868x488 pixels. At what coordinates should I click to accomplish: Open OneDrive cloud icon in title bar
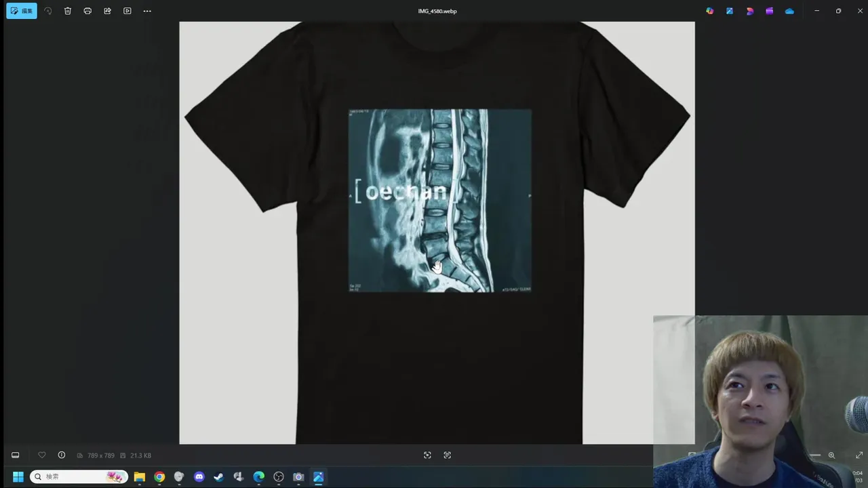pos(789,11)
